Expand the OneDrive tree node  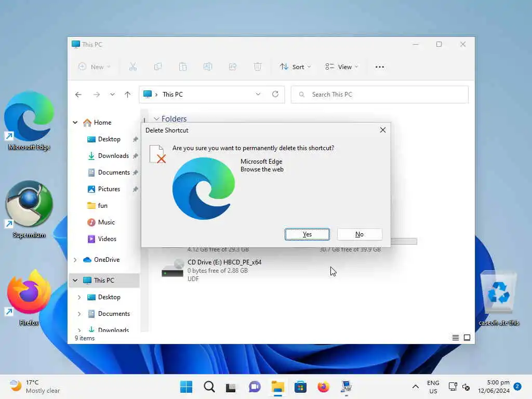point(75,260)
